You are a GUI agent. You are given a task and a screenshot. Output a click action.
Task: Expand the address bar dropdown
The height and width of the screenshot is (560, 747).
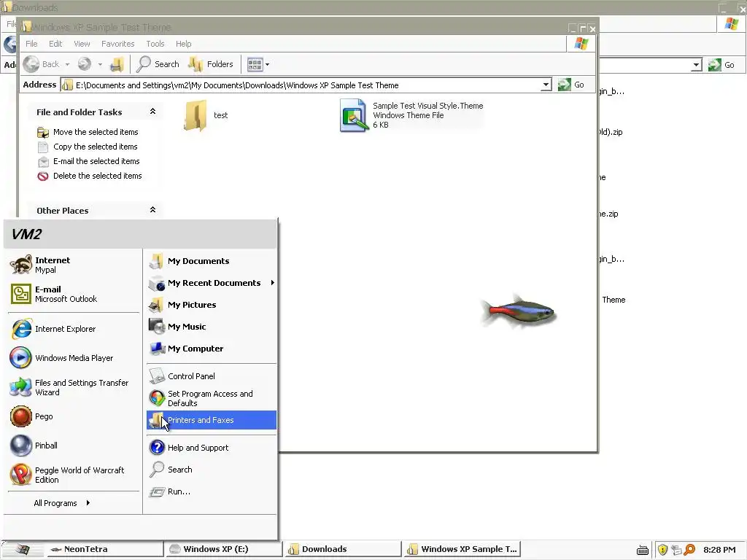(x=546, y=85)
